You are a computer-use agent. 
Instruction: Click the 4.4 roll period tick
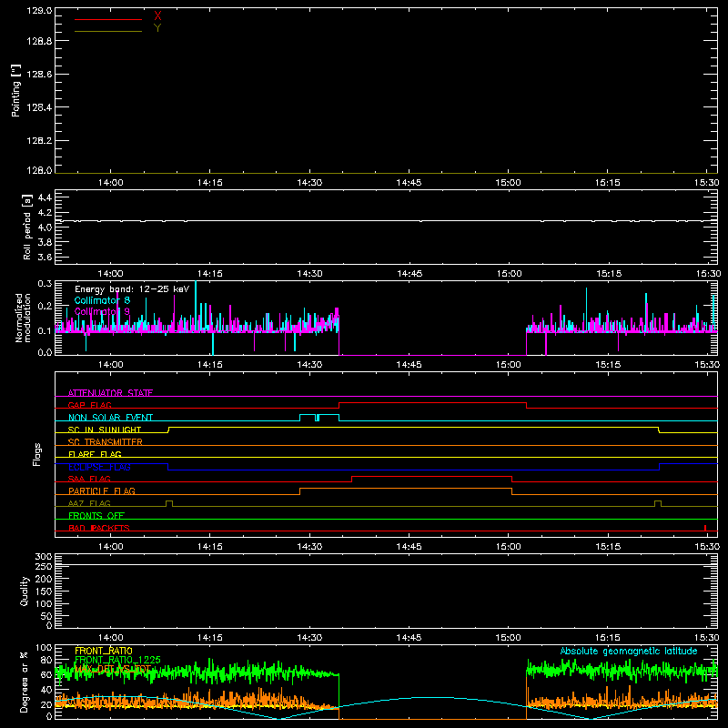[x=45, y=197]
